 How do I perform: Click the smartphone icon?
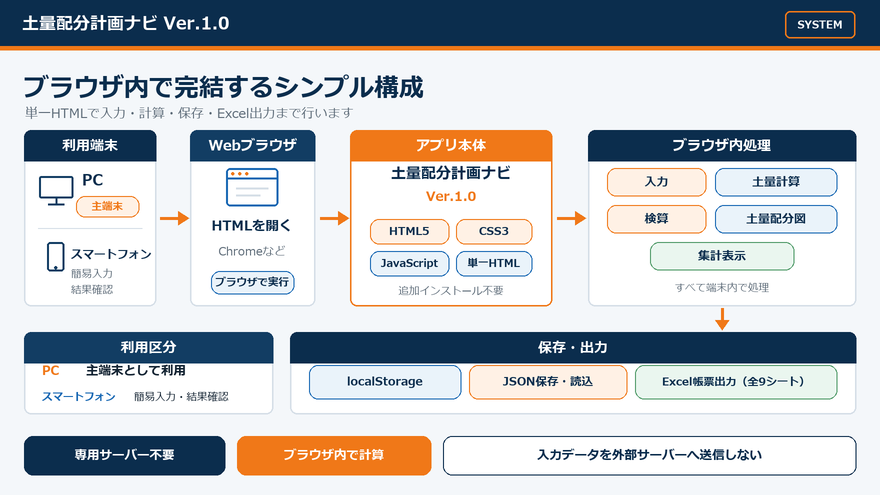coord(56,257)
